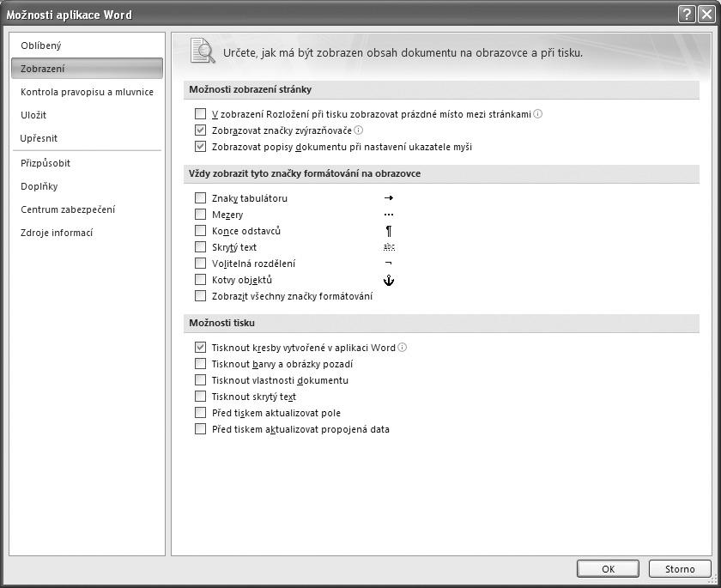This screenshot has height=588, width=721.
Task: Cancel the dialog with Storno
Action: point(680,568)
